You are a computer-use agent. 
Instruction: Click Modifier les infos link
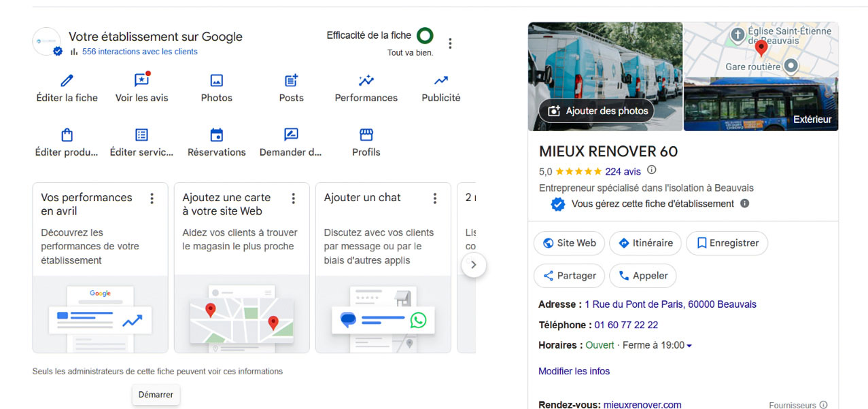574,371
